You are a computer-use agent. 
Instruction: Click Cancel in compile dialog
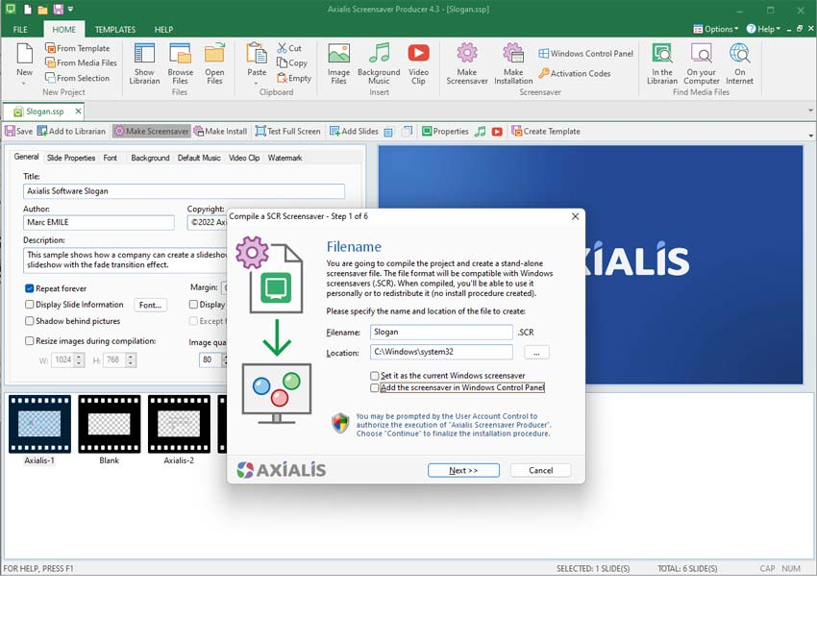[x=540, y=470]
